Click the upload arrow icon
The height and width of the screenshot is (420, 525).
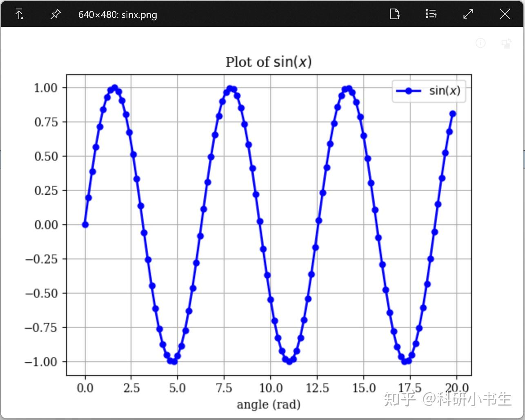coord(19,14)
